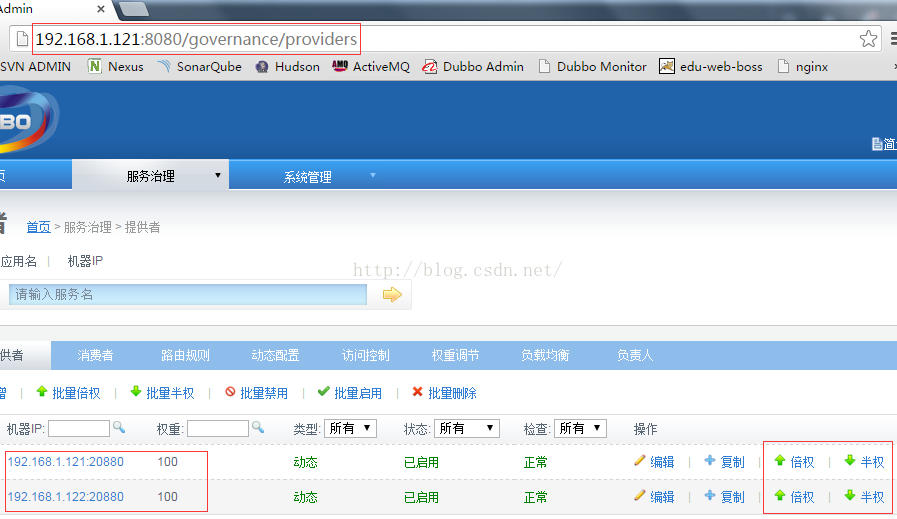
Task: Open the 类型 type dropdown
Action: tap(350, 428)
